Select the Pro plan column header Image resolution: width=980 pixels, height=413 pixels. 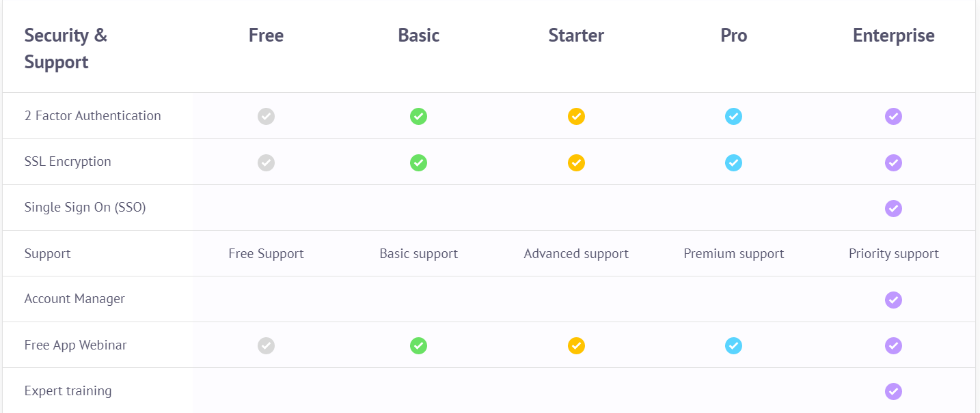coord(733,35)
